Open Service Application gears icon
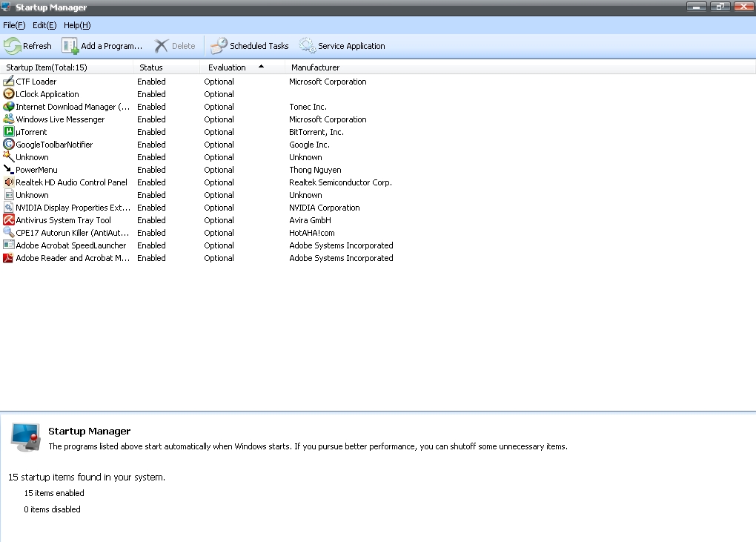 [x=307, y=46]
